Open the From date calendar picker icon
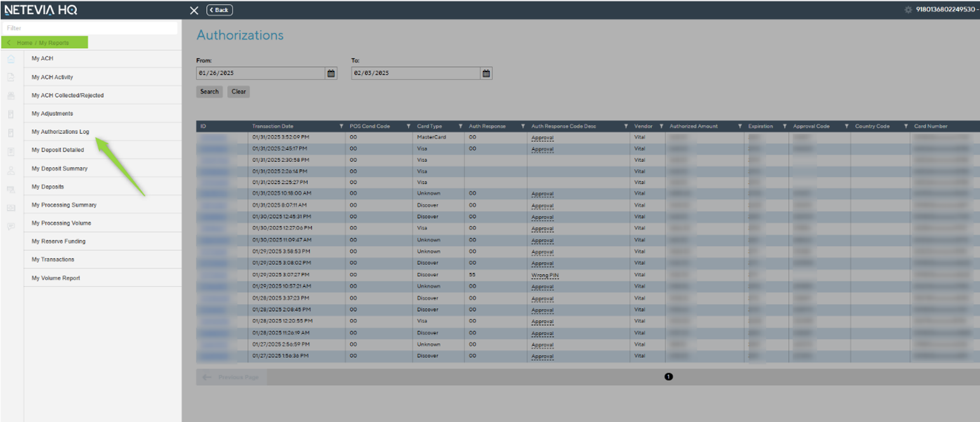This screenshot has height=422, width=980. tap(331, 73)
